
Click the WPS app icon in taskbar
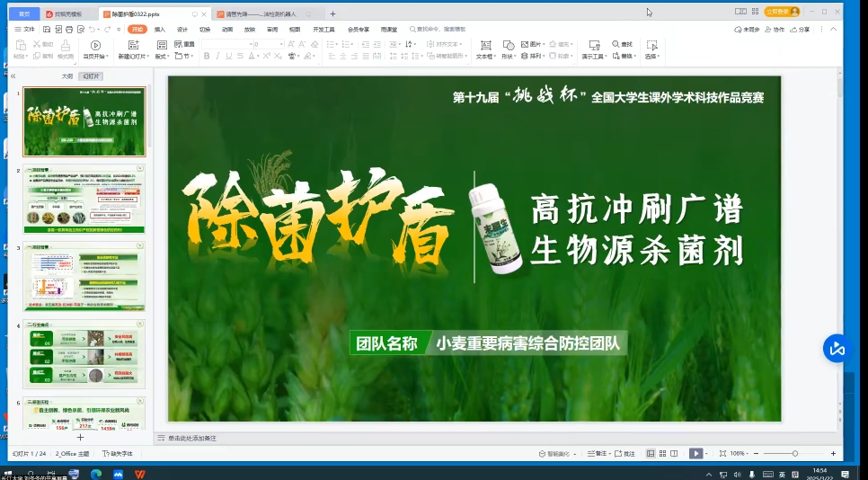click(x=140, y=473)
